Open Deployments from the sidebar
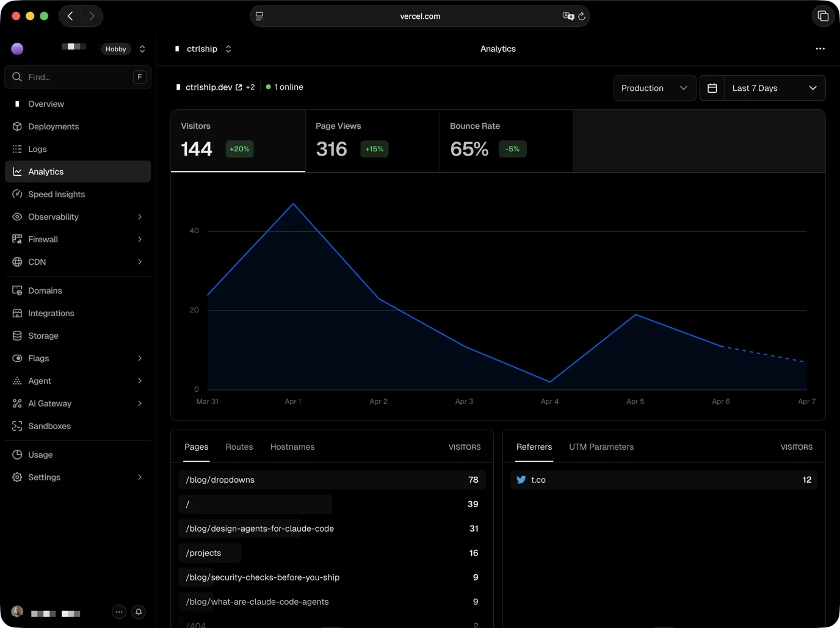The image size is (840, 628). click(53, 126)
